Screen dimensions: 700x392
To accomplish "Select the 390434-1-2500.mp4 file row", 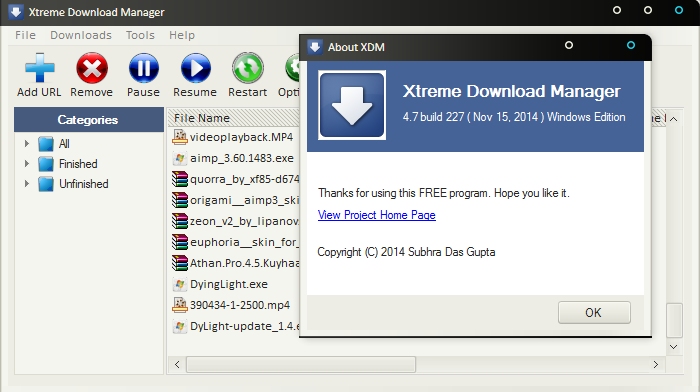I will point(234,305).
